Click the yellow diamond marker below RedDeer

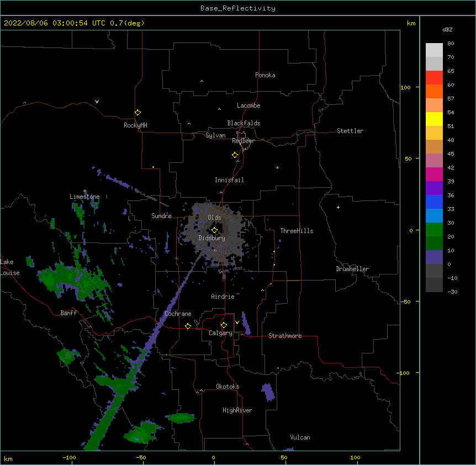point(235,155)
